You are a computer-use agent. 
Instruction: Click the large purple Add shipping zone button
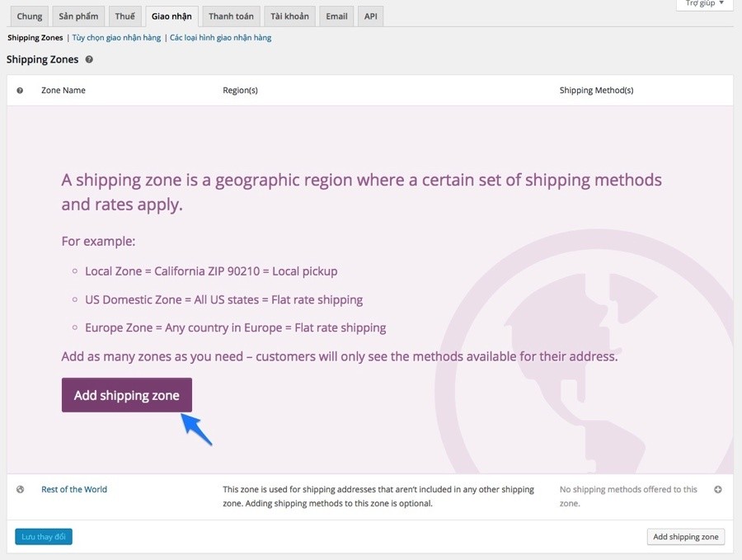coord(127,395)
